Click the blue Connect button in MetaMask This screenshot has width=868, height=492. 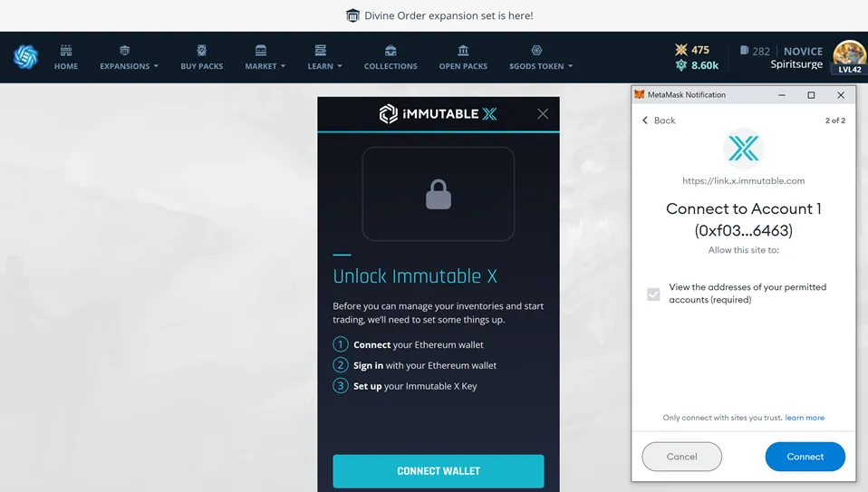pyautogui.click(x=805, y=457)
